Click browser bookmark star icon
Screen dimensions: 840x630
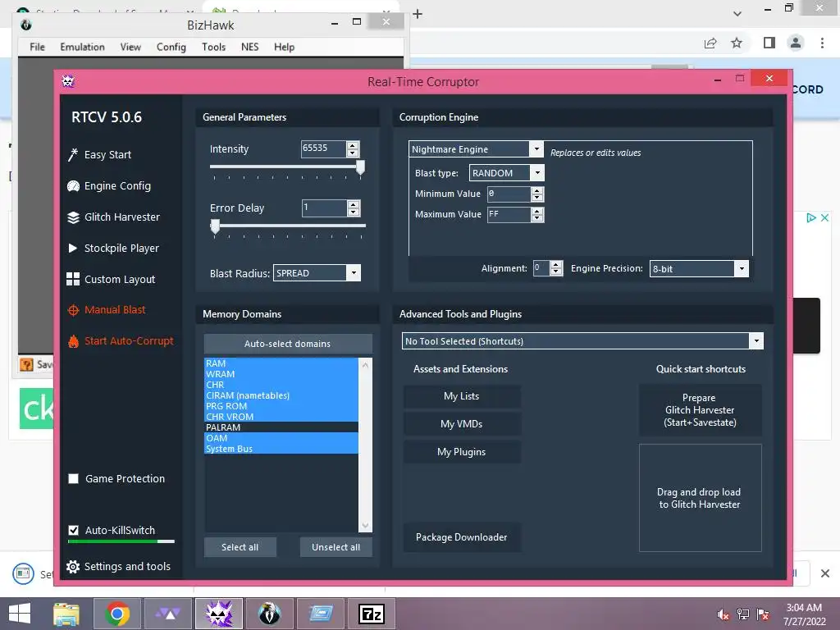point(737,43)
